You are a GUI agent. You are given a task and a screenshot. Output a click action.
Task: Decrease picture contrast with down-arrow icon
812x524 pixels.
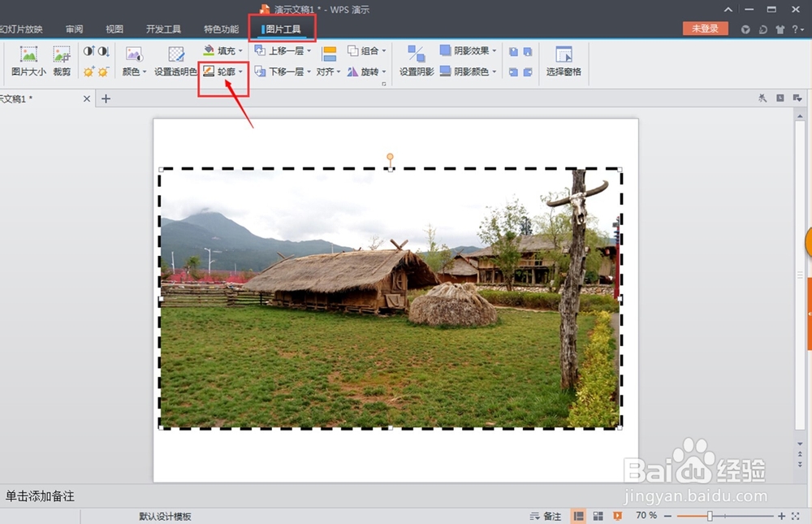click(104, 51)
